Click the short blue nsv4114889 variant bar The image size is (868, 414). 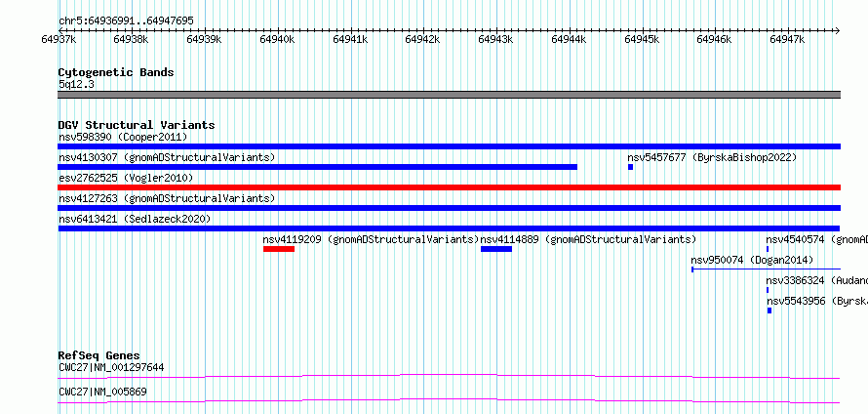(496, 249)
